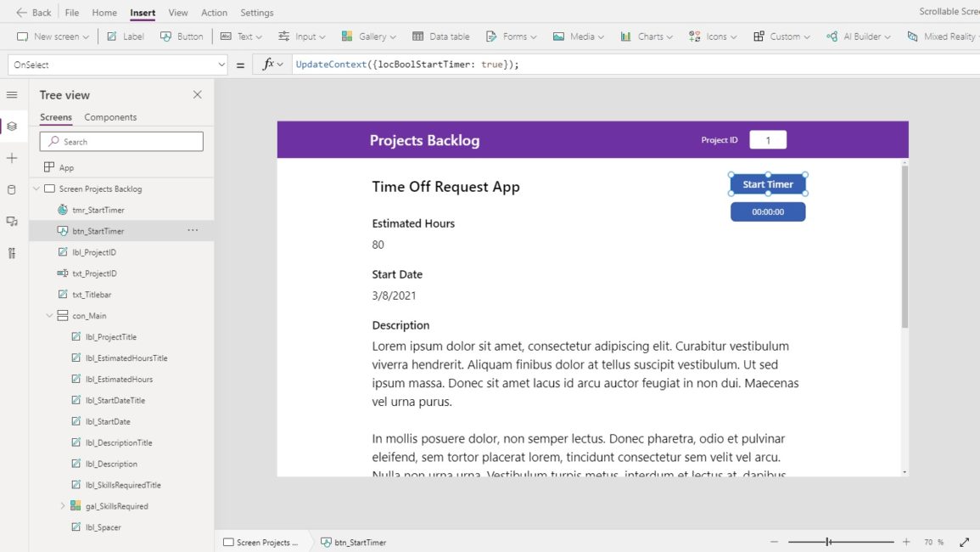
Task: Open the Action menu
Action: [214, 12]
